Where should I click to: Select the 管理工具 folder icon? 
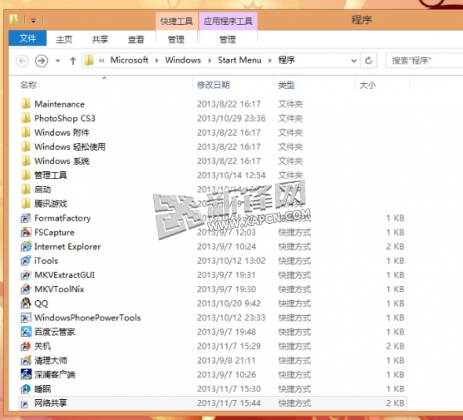26,175
